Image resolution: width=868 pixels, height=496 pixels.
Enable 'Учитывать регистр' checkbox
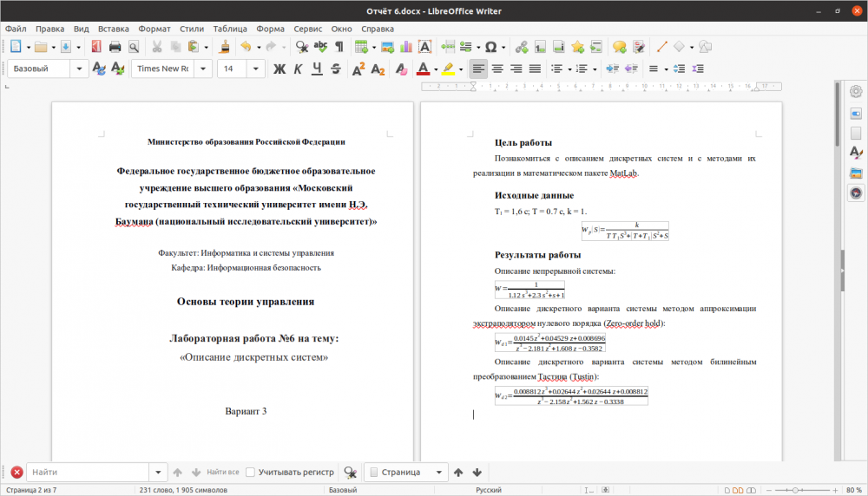pyautogui.click(x=250, y=473)
